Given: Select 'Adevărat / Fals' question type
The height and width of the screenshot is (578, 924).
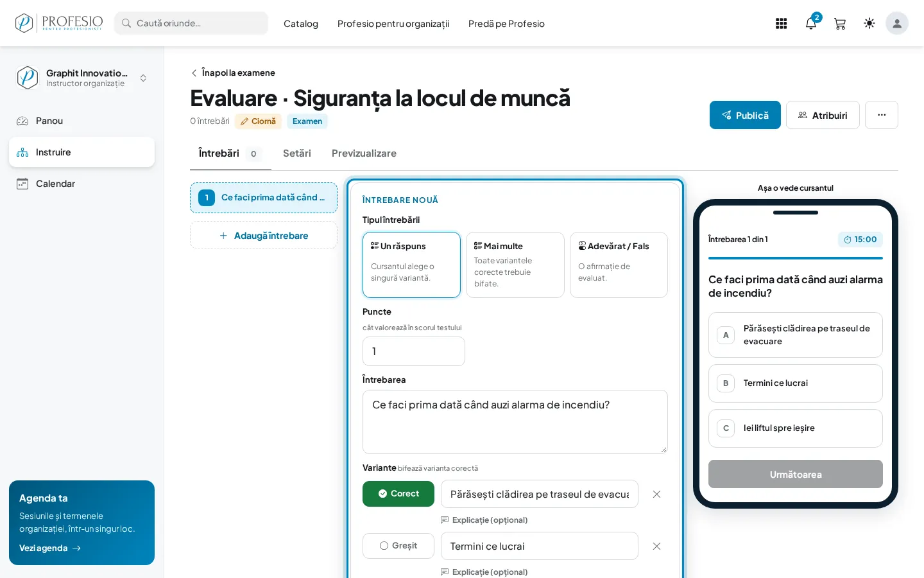Looking at the screenshot, I should click(x=619, y=265).
